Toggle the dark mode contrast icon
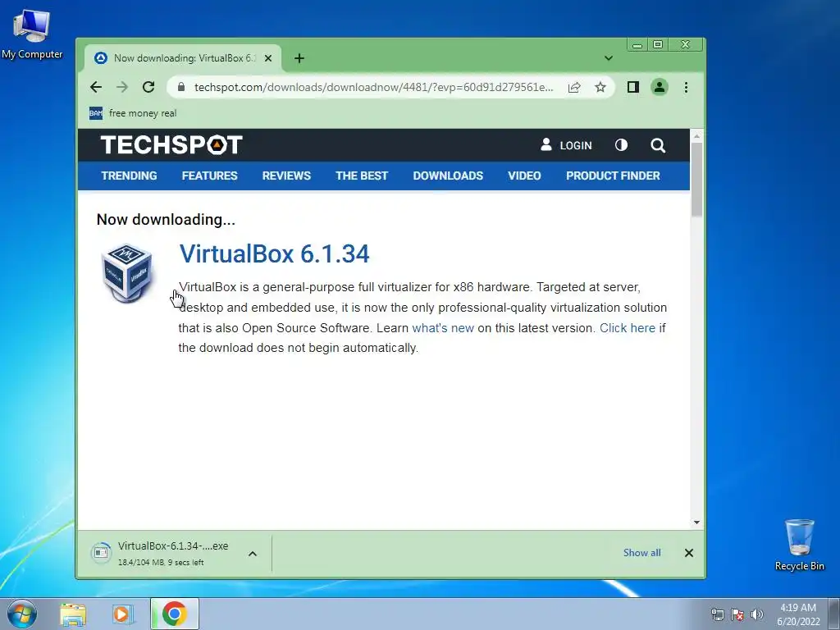The height and width of the screenshot is (630, 840). (x=621, y=145)
